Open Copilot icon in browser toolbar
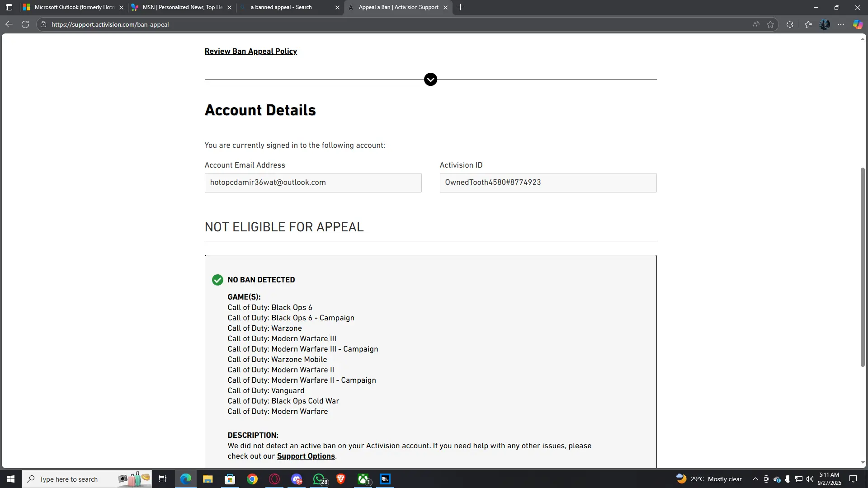The image size is (868, 488). click(x=858, y=24)
